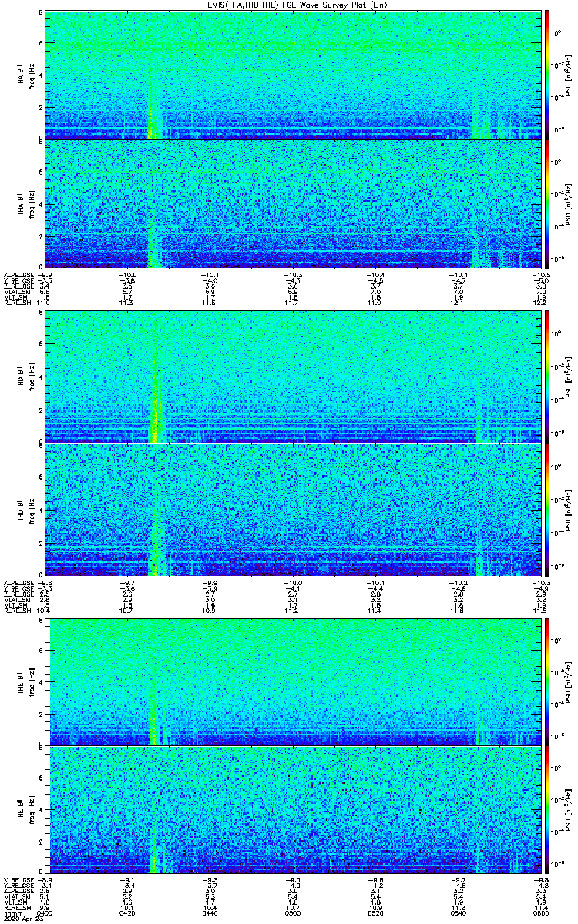The image size is (578, 924).
Task: Click the R_RE_SM row label under THD panels
Action: (x=16, y=611)
